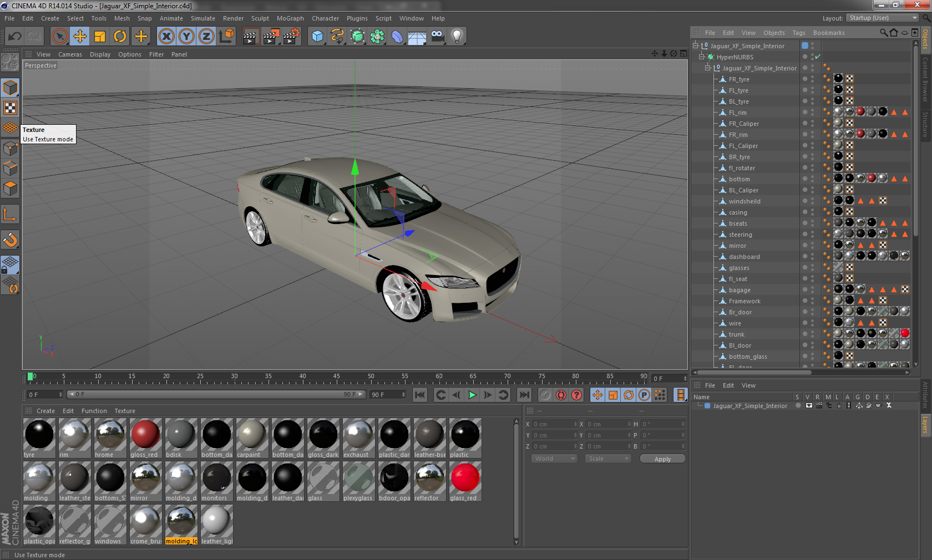Toggle Z-axis lock icon
Viewport: 932px width, 560px height.
click(x=206, y=37)
